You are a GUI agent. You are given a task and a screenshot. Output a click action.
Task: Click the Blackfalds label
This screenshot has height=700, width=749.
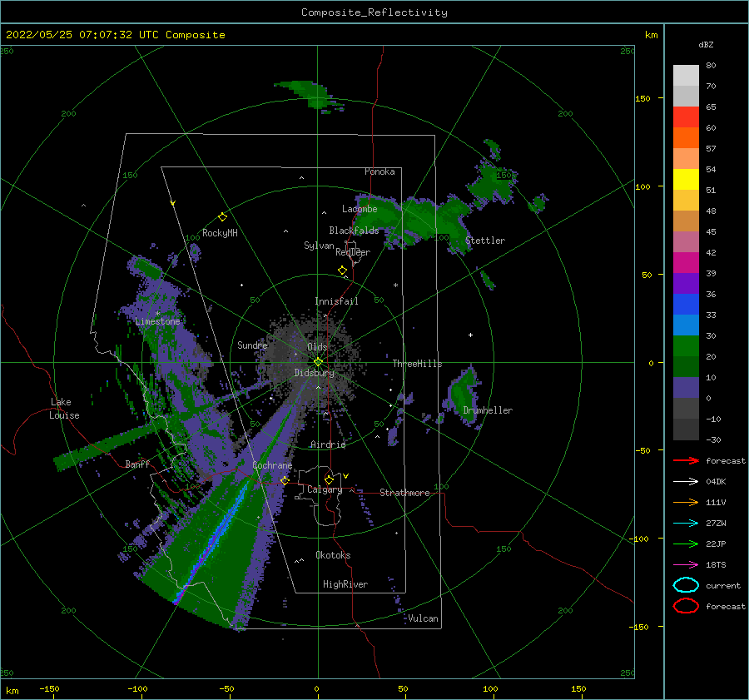click(354, 231)
